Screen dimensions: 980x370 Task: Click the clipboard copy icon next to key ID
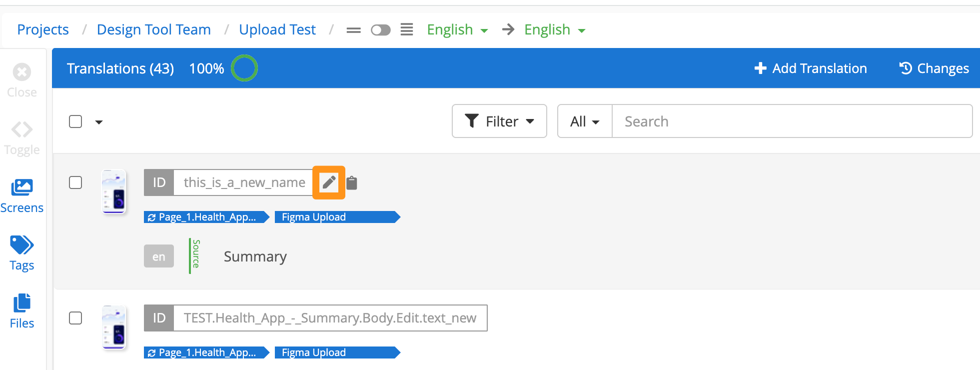coord(352,183)
